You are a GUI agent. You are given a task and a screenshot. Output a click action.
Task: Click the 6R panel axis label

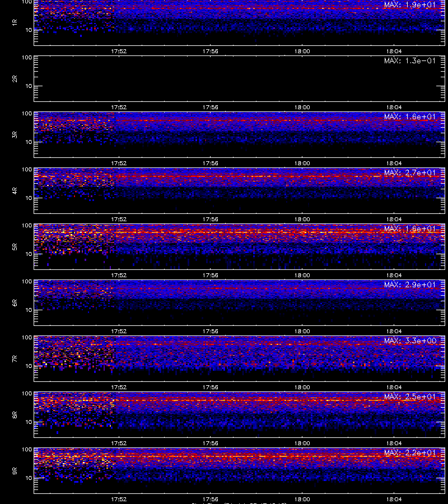[x=15, y=303]
